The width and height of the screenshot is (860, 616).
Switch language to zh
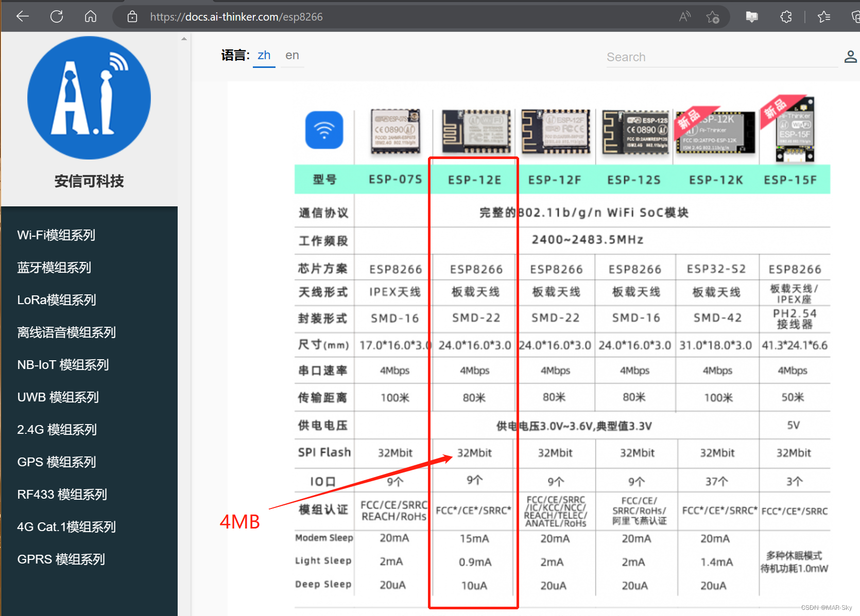pyautogui.click(x=264, y=56)
